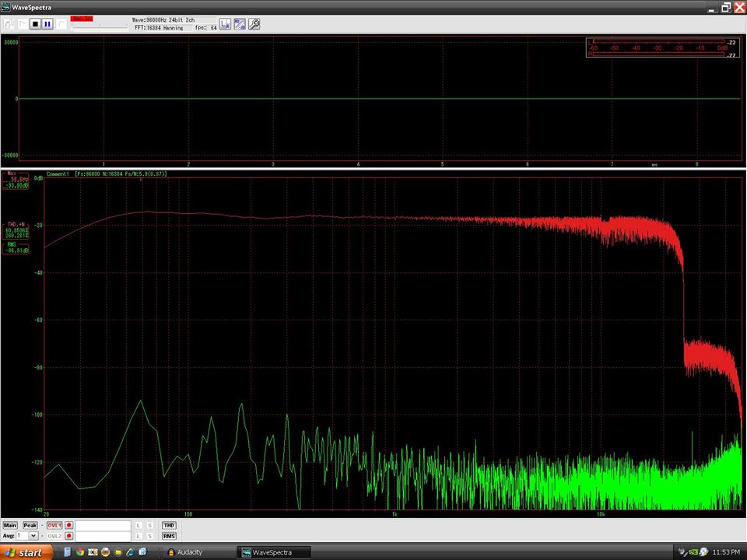Click the OVL2 L button

(x=139, y=536)
